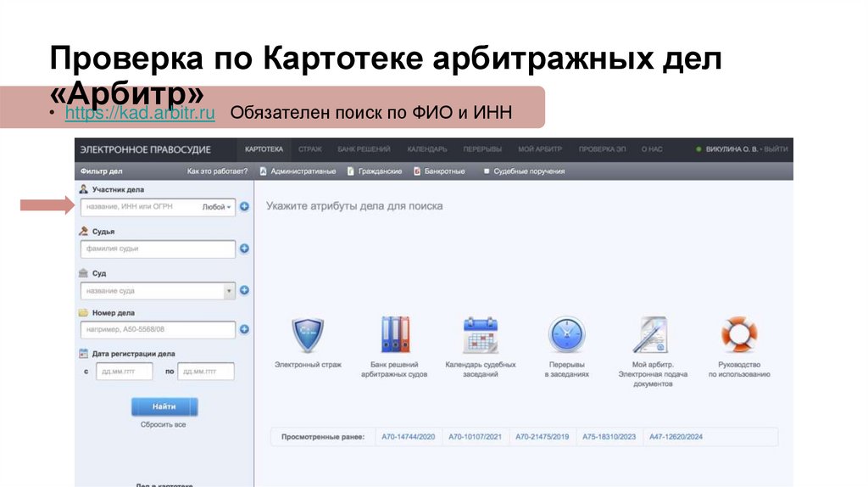Switch to the Мой арбитр tab
Viewport: 868px width, 487px height.
click(x=540, y=149)
